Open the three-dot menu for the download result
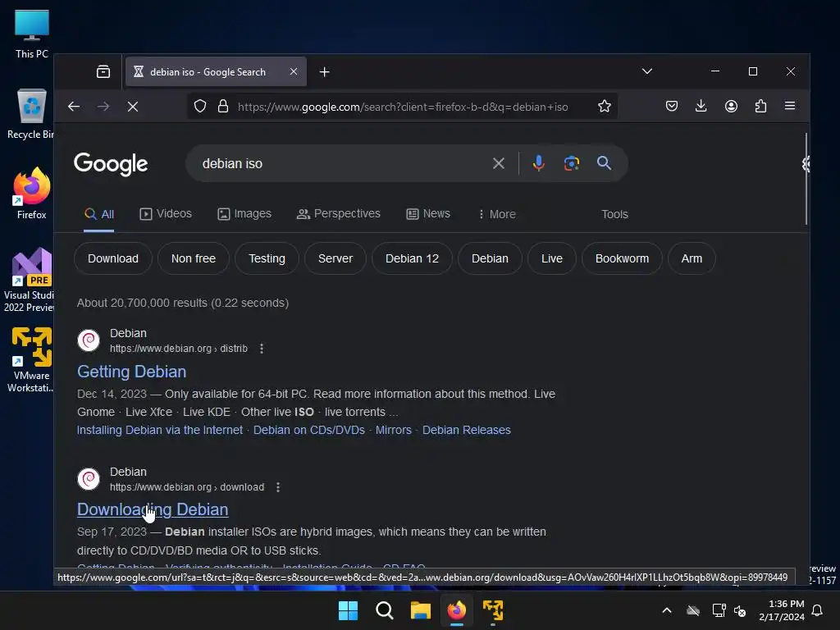The height and width of the screenshot is (630, 840). tap(277, 487)
